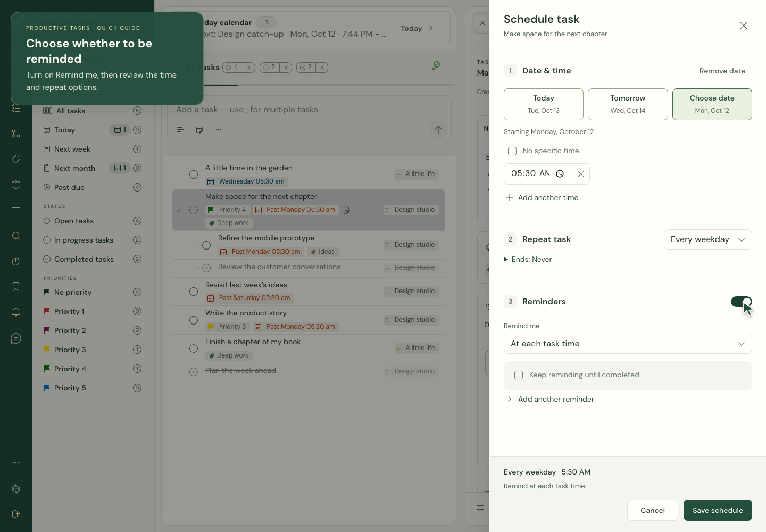This screenshot has height=532, width=766.
Task: Click the text lines icon under Add a task
Action: [x=180, y=130]
